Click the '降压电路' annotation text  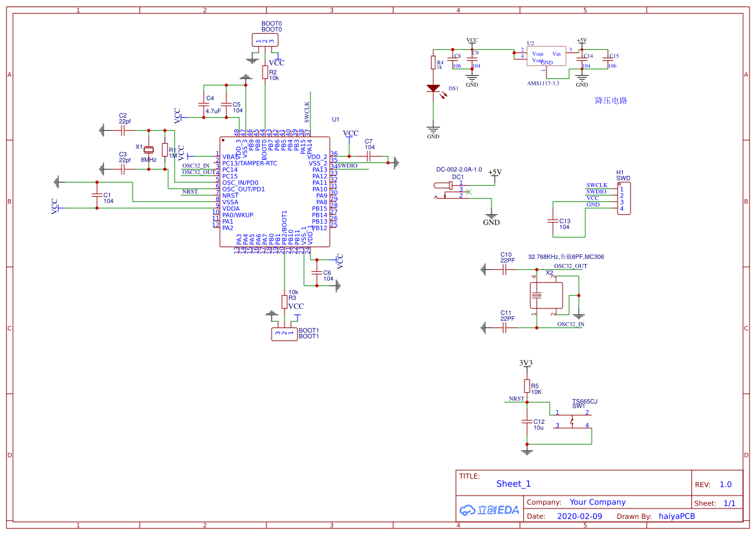611,100
